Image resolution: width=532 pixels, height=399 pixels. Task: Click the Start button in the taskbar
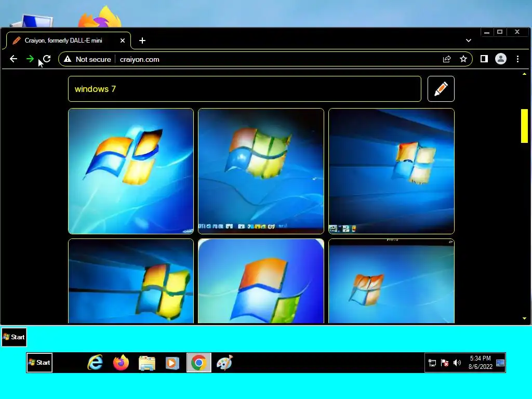pos(39,362)
